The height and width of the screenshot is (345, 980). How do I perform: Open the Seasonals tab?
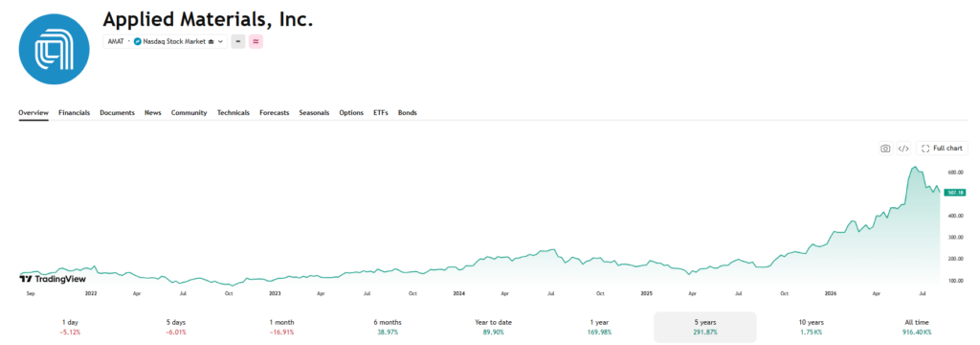click(314, 113)
